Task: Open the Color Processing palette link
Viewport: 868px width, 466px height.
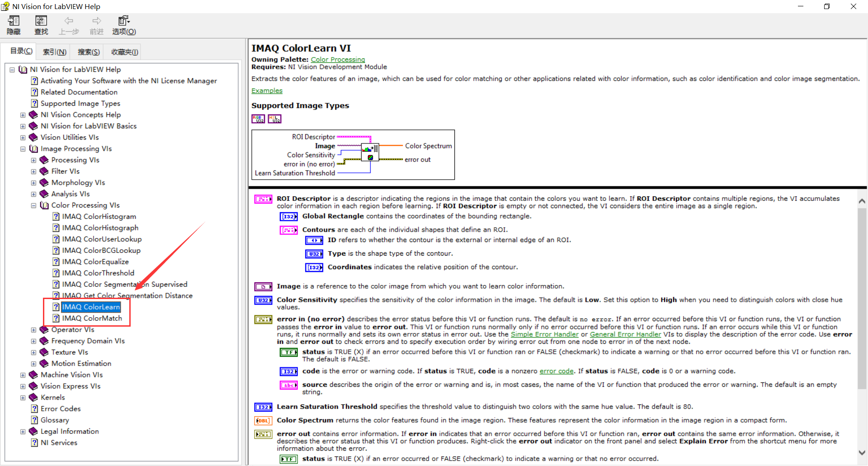Action: click(x=338, y=59)
